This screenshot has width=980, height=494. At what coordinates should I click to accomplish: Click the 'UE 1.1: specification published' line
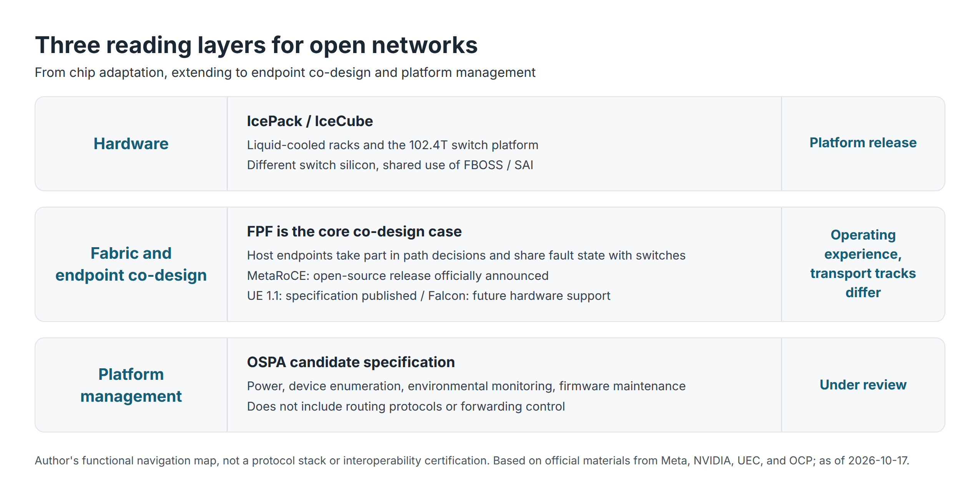pyautogui.click(x=429, y=296)
